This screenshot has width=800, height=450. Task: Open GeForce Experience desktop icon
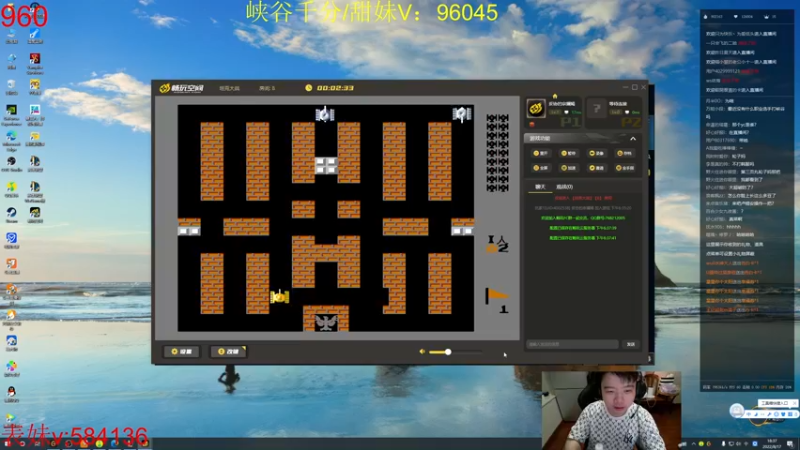[11, 115]
